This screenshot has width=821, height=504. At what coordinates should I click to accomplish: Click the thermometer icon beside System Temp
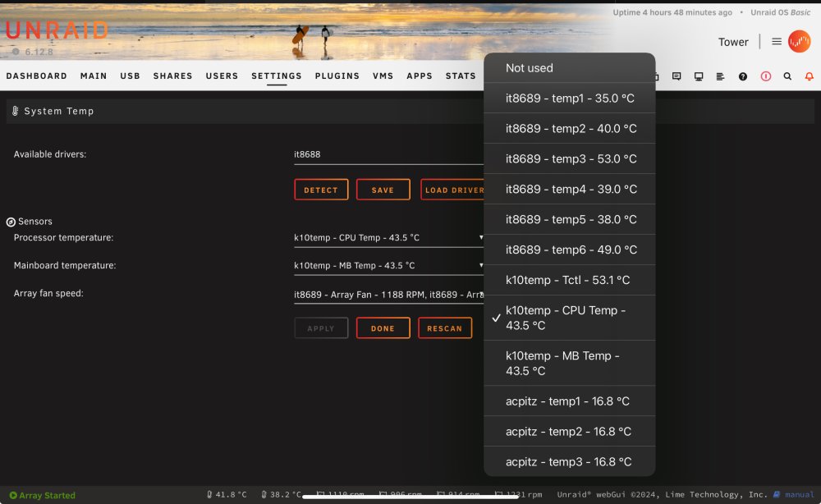(x=15, y=111)
